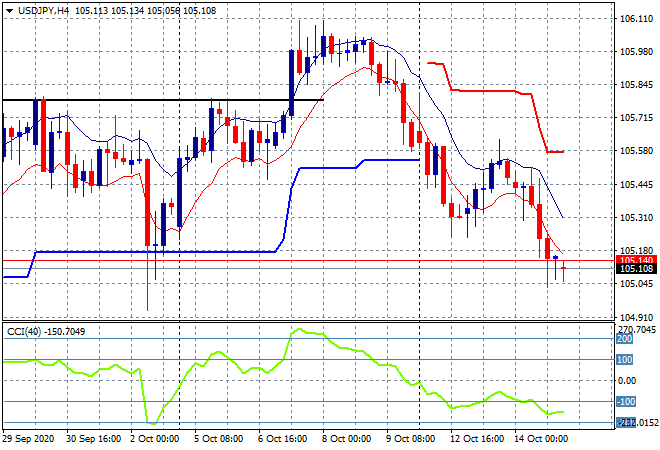Click the 104.910 price axis label
Image resolution: width=660 pixels, height=450 pixels.
point(635,317)
